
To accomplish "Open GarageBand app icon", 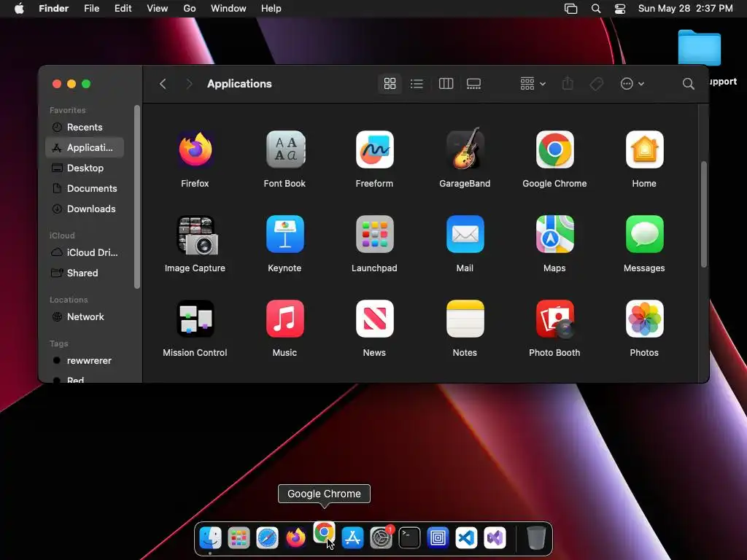I will (465, 149).
